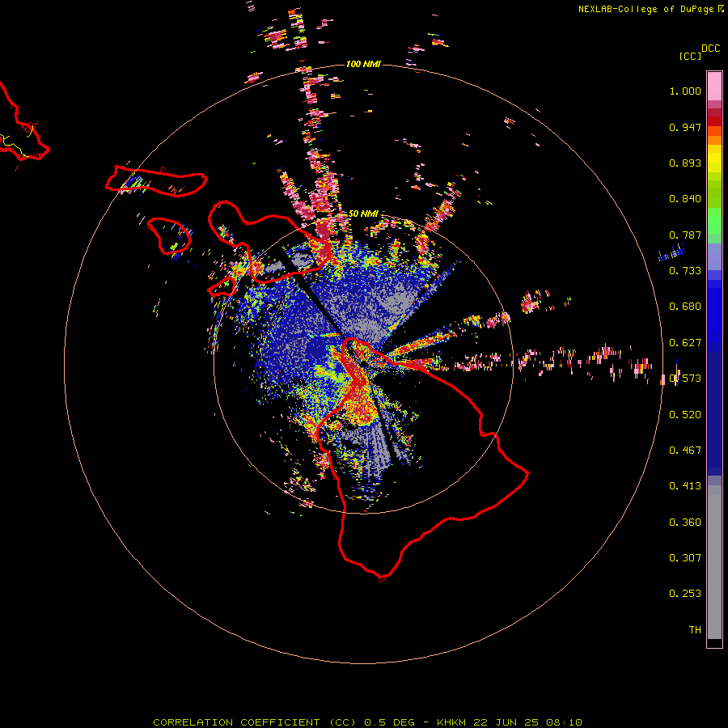728x728 pixels.
Task: Select the 0.840 legend value
Action: click(685, 199)
